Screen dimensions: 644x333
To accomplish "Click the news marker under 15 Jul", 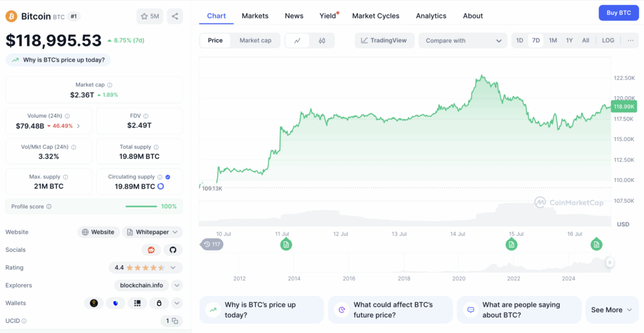I will (x=511, y=245).
